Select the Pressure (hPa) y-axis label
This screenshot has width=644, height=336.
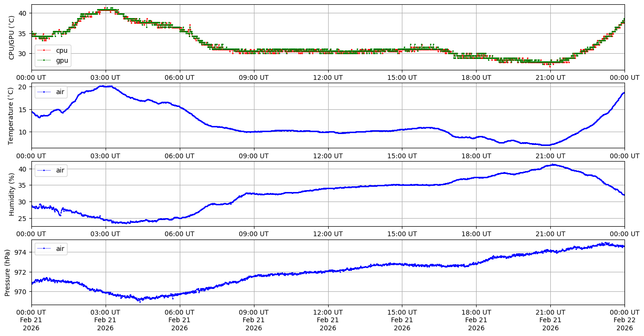[8, 272]
